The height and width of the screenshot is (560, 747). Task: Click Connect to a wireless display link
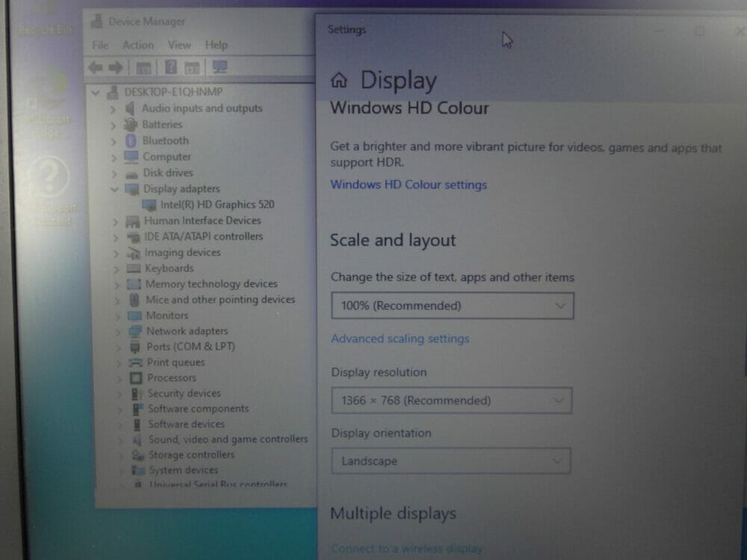tap(406, 549)
